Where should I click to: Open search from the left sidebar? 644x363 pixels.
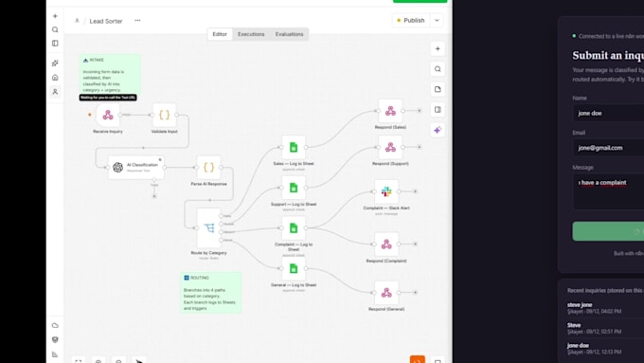coord(55,29)
